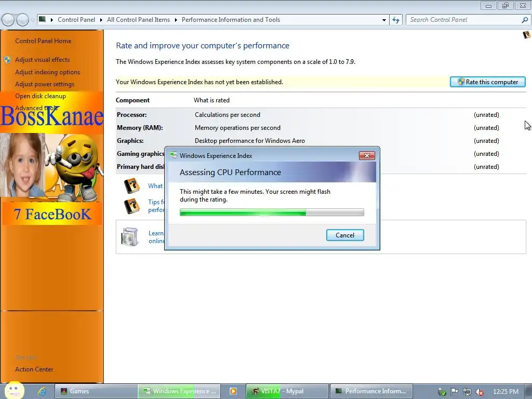Open Adjust visual effects link
Image resolution: width=532 pixels, height=399 pixels.
pos(43,60)
